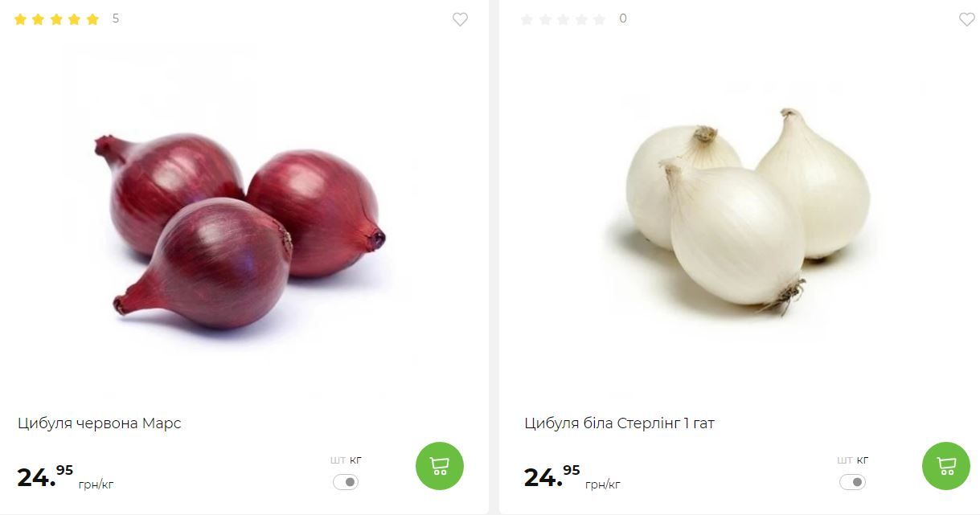Select the кг unit label on white onion

863,460
